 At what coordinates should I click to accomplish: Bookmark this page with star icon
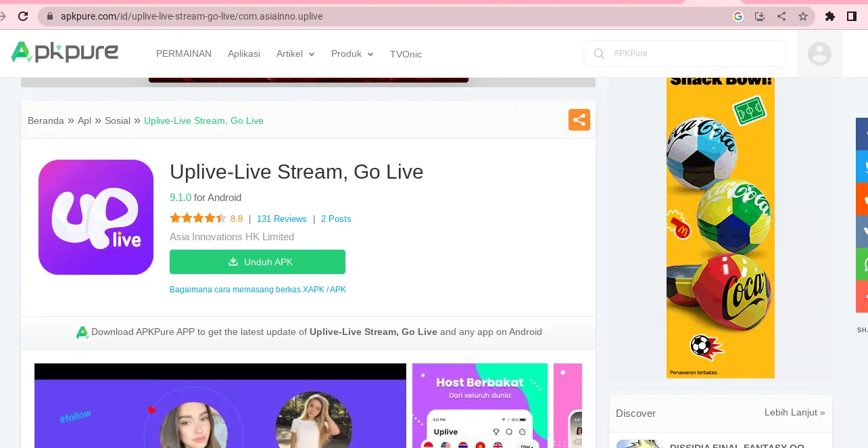tap(803, 16)
